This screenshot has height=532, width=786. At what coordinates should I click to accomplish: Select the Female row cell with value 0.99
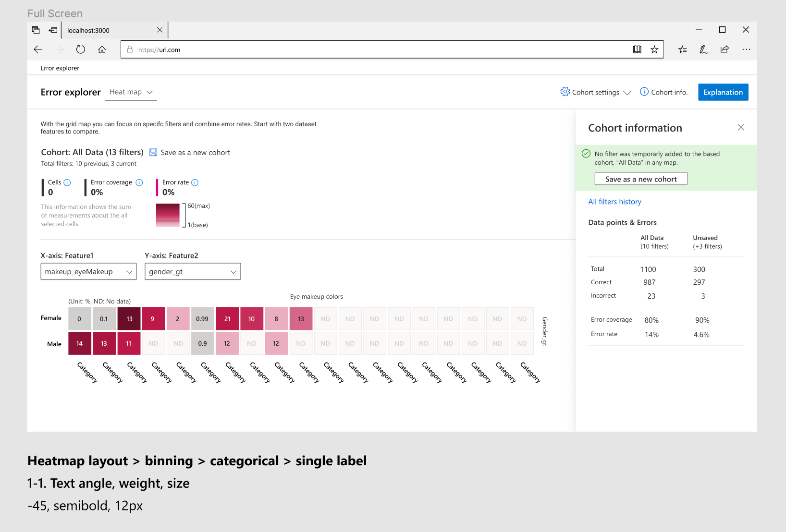coord(202,319)
